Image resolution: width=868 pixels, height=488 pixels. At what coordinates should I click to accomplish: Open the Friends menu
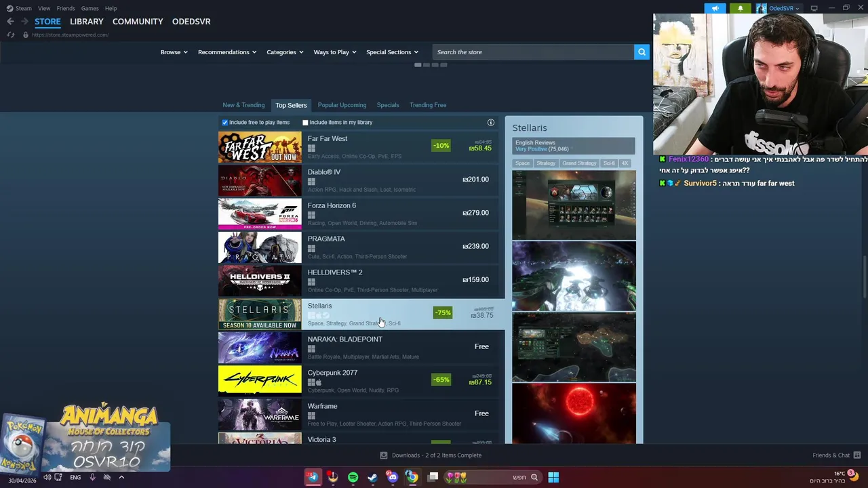tap(66, 8)
